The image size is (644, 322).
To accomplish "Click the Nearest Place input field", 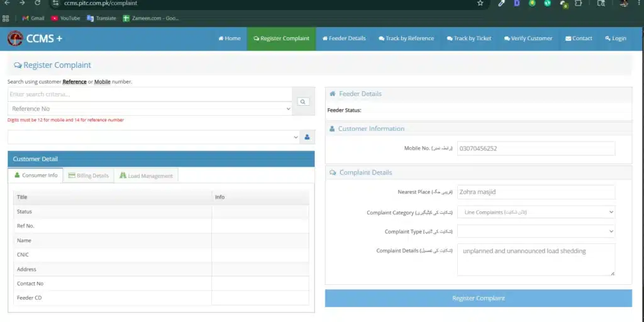I will [x=536, y=192].
